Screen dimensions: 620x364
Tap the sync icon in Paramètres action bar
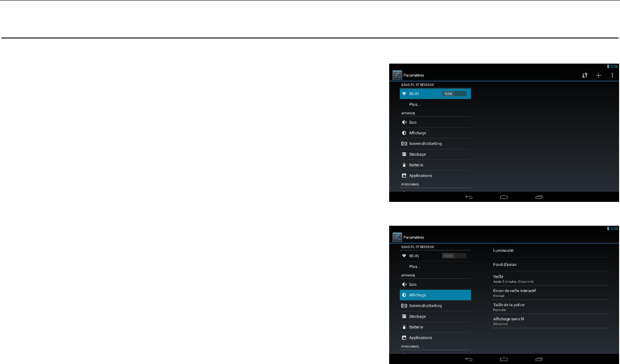click(585, 76)
